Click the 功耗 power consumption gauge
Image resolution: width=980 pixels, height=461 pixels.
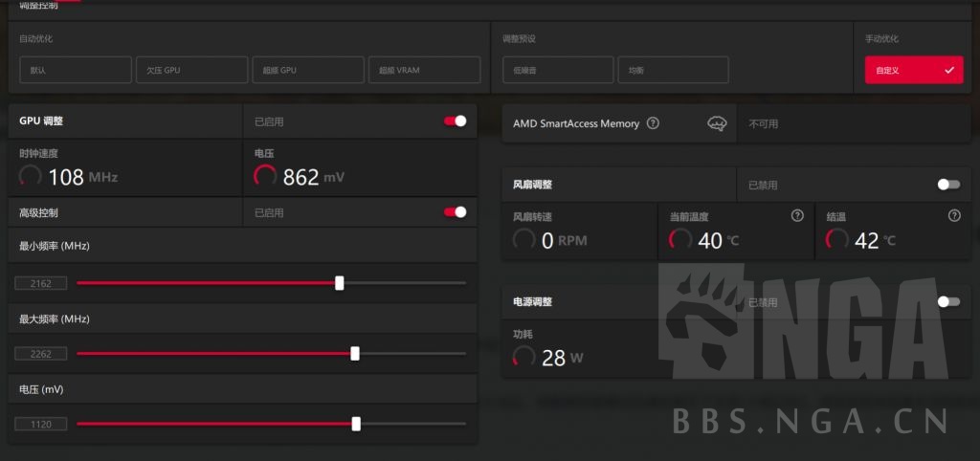tap(523, 358)
